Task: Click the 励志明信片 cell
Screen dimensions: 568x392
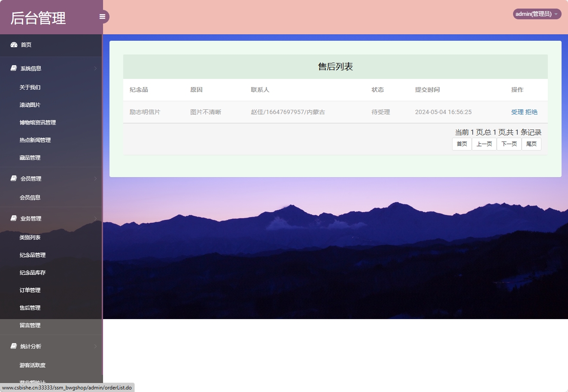Action: (145, 112)
